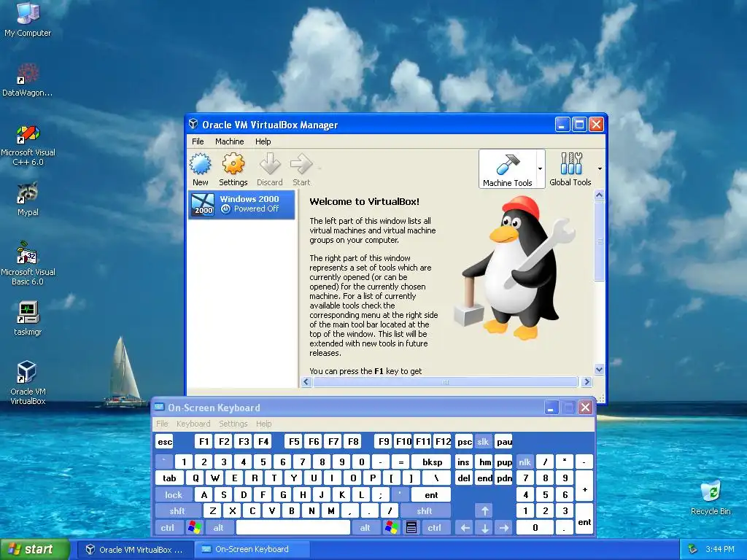
Task: Click the tab key
Action: (169, 478)
